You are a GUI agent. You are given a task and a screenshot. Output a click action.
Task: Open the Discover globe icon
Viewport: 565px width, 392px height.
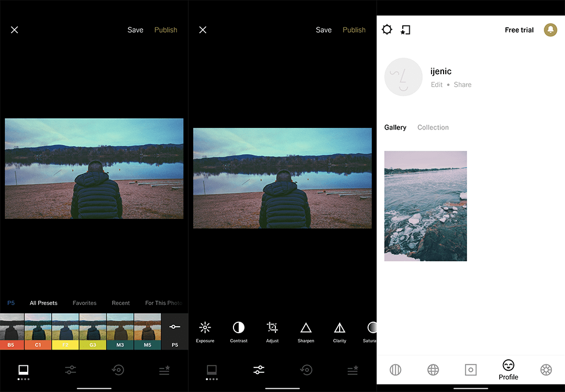point(433,370)
